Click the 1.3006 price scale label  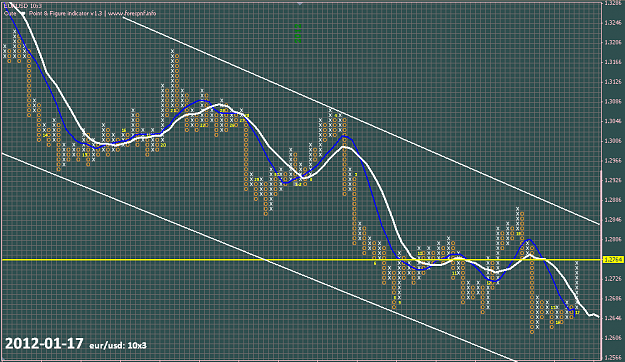[x=613, y=141]
